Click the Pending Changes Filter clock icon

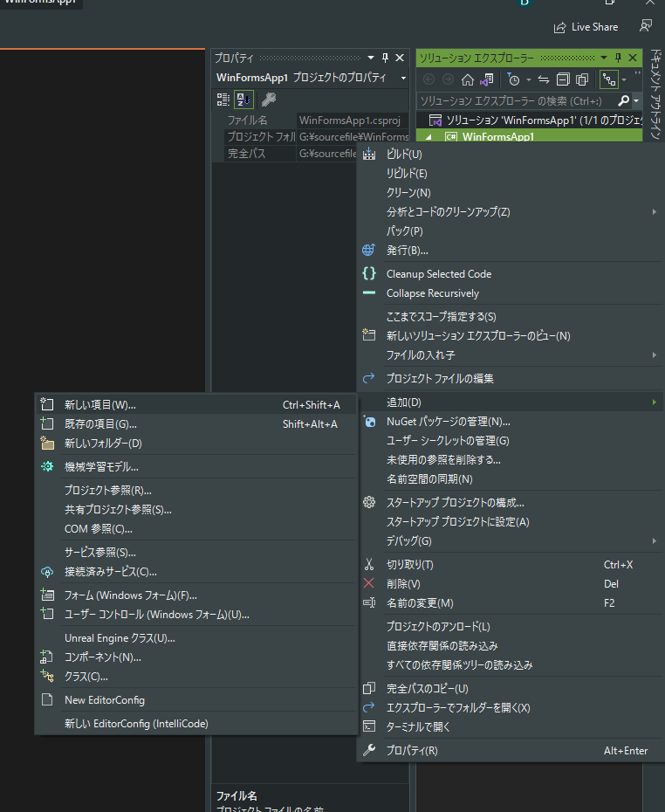(x=513, y=79)
